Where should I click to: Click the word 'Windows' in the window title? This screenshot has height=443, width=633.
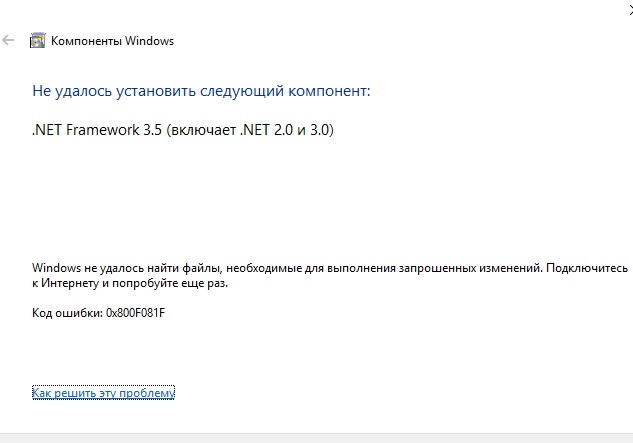[x=149, y=41]
